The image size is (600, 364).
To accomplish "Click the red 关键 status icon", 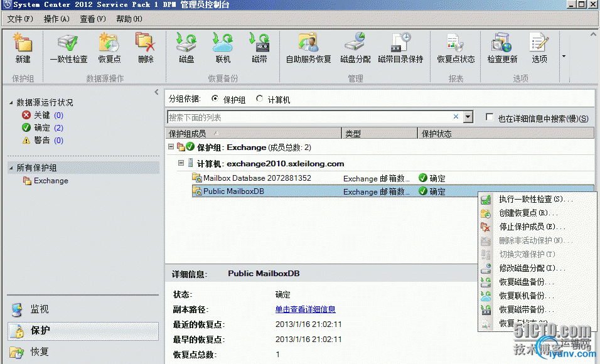I will (x=26, y=115).
